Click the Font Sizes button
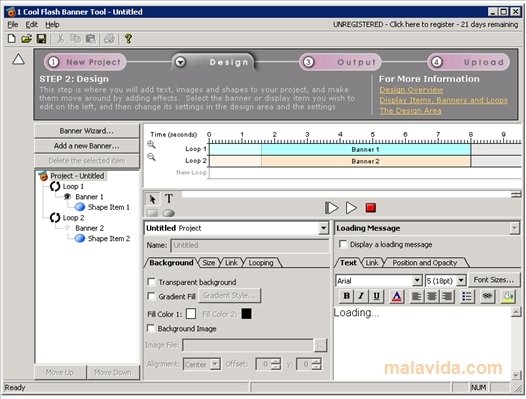 (493, 280)
